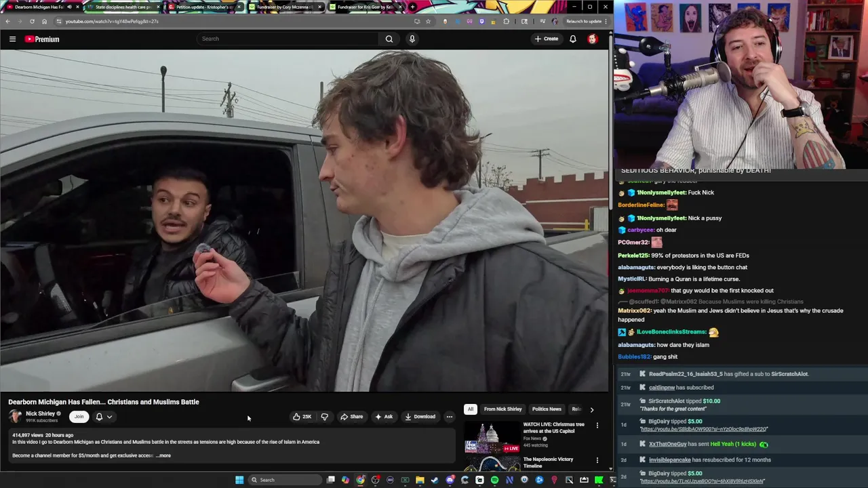The width and height of the screenshot is (868, 488).
Task: Open YouTube notifications bell
Action: click(x=573, y=39)
